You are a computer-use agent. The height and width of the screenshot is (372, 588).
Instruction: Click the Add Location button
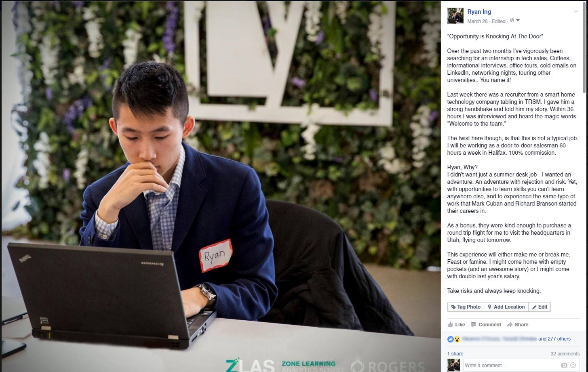506,307
